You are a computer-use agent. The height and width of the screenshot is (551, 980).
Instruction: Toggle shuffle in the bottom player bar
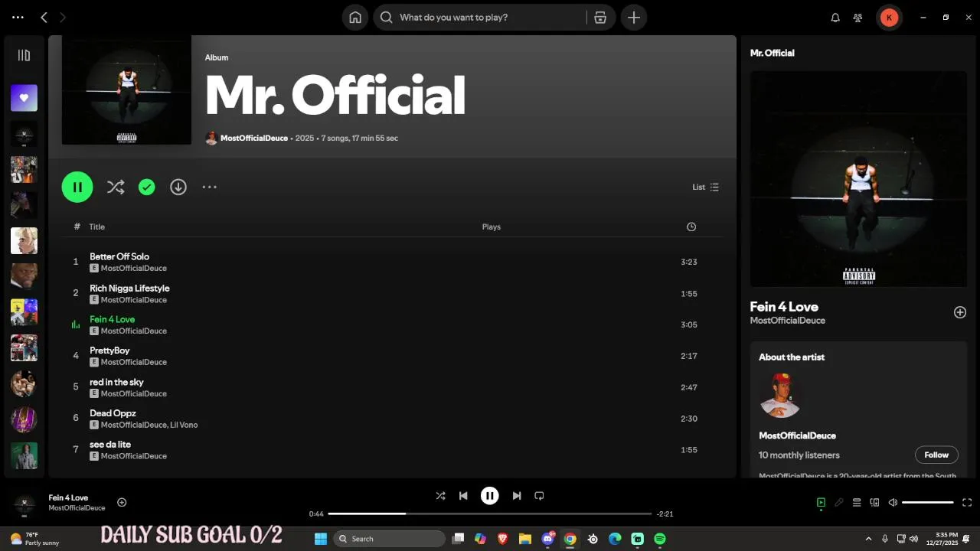pos(440,496)
